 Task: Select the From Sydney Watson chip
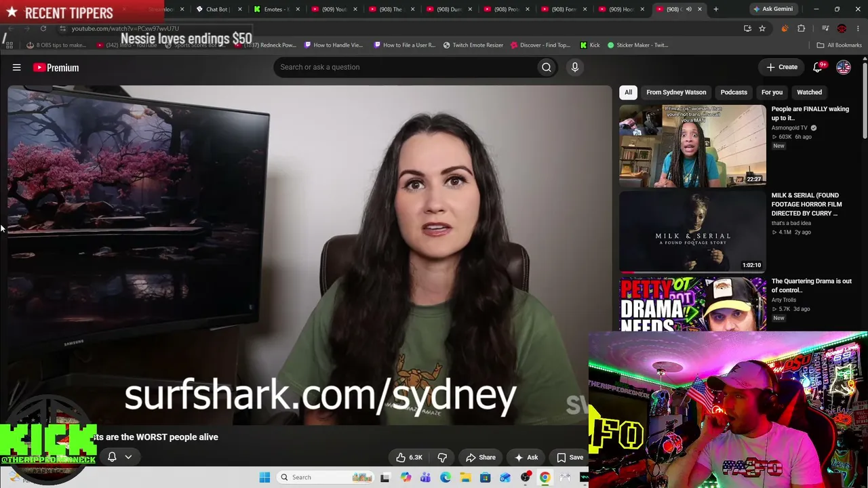(676, 92)
